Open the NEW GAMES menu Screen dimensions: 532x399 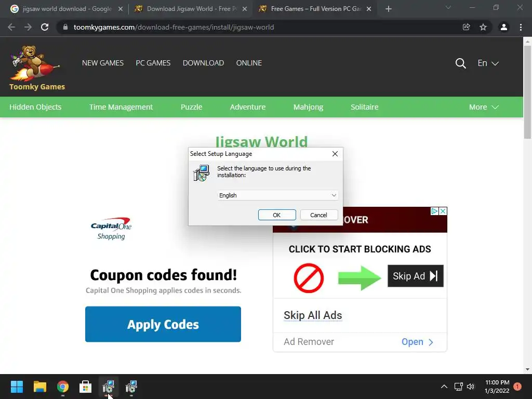pos(103,63)
